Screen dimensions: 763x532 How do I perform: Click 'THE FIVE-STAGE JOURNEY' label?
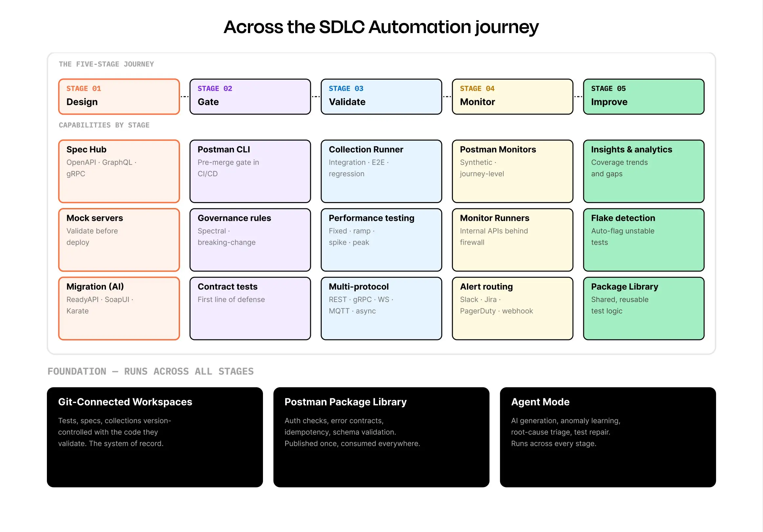click(106, 64)
